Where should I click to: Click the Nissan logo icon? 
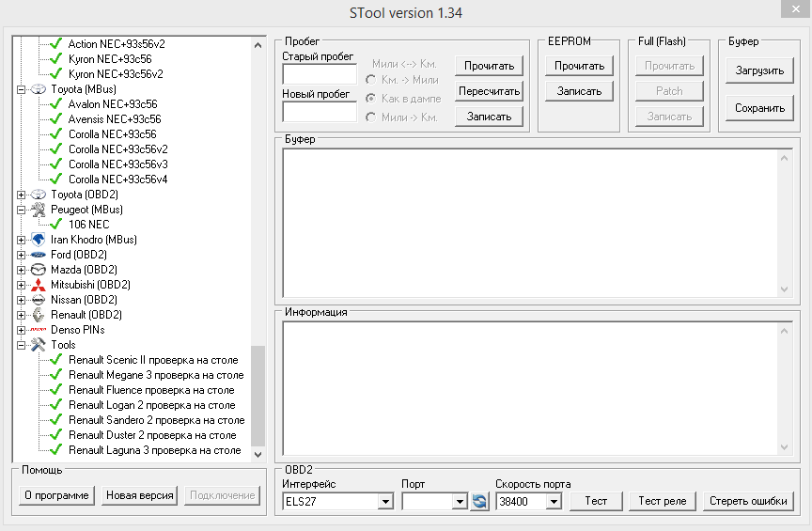(x=39, y=300)
